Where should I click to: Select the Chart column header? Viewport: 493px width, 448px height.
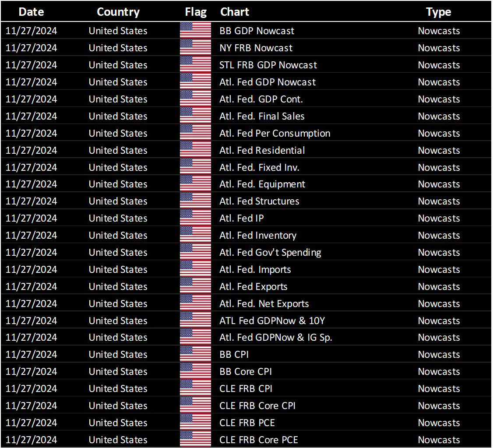pos(235,12)
